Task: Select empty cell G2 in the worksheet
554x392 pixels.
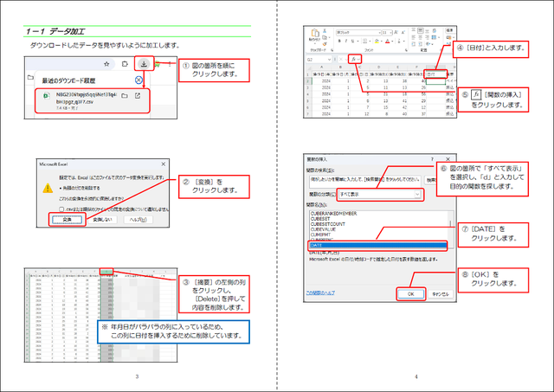Action: click(x=435, y=81)
